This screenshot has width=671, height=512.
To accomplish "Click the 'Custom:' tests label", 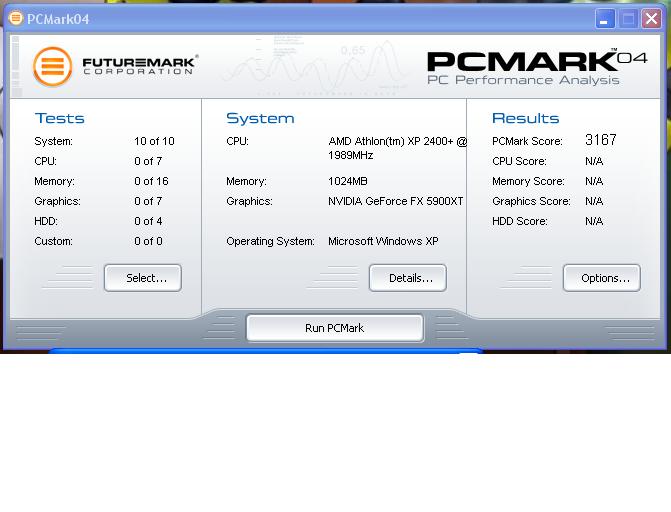I will click(x=53, y=241).
